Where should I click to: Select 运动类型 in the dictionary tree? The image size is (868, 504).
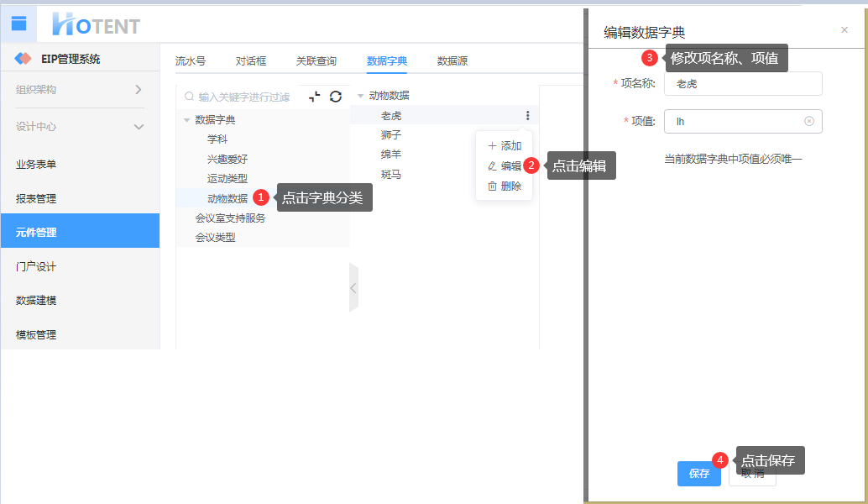(227, 179)
